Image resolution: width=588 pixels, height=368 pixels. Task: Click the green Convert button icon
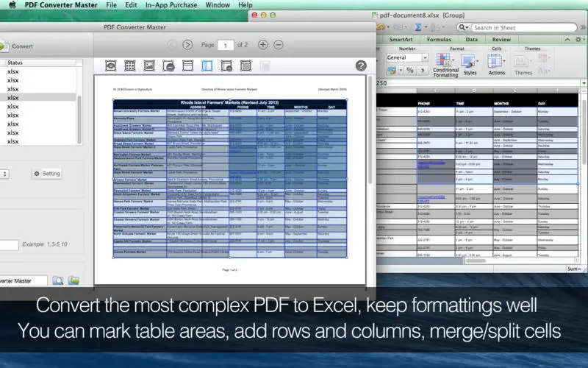click(x=3, y=46)
